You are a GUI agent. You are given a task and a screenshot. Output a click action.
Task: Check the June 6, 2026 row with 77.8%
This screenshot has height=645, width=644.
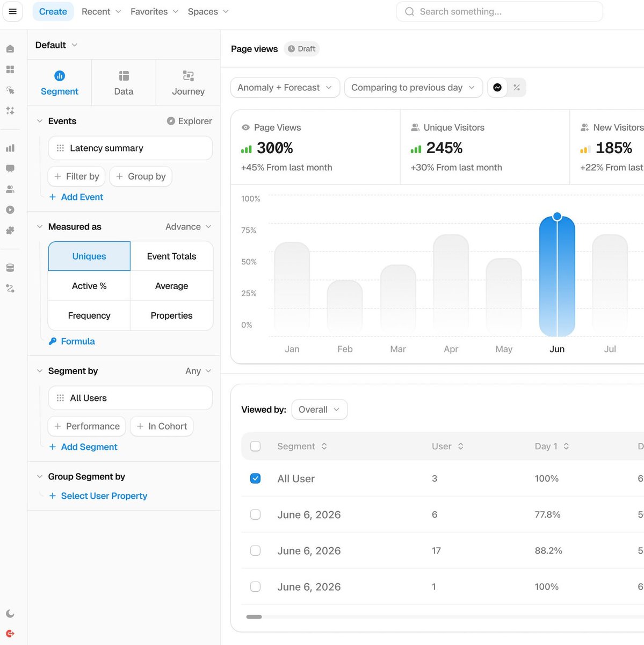coord(256,514)
